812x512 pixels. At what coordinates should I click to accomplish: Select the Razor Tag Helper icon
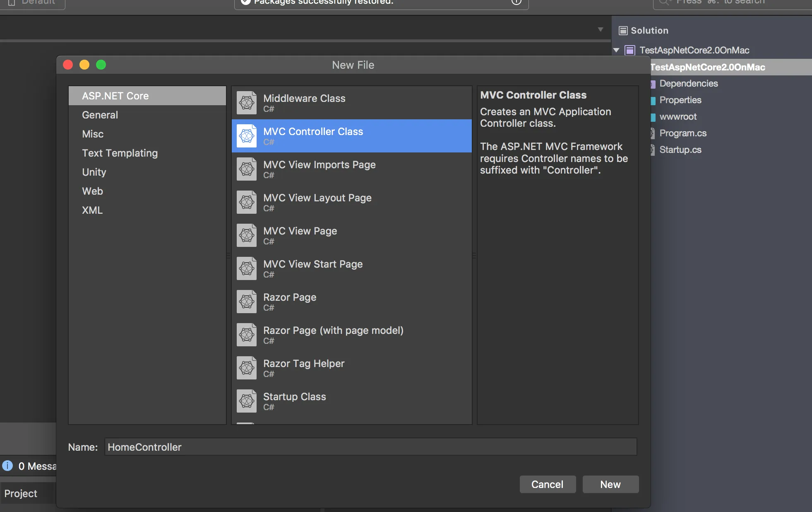pos(247,368)
